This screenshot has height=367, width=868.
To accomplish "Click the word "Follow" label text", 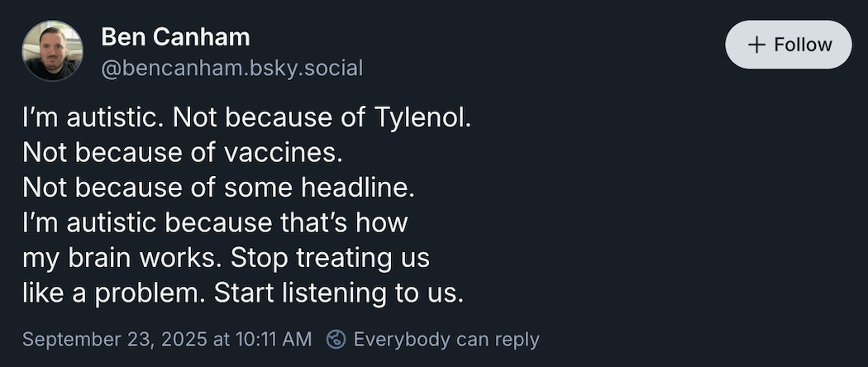I will pos(803,45).
